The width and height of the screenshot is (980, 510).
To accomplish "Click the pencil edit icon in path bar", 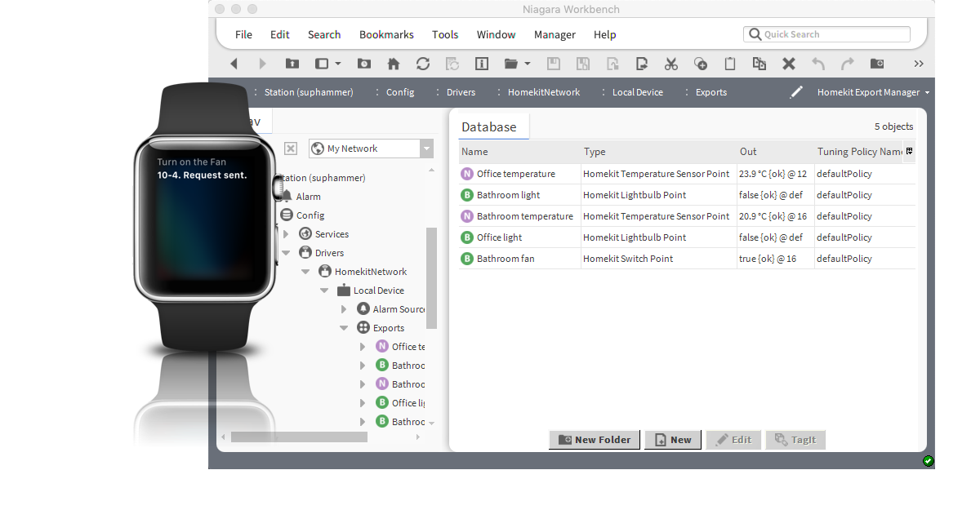I will [x=796, y=92].
